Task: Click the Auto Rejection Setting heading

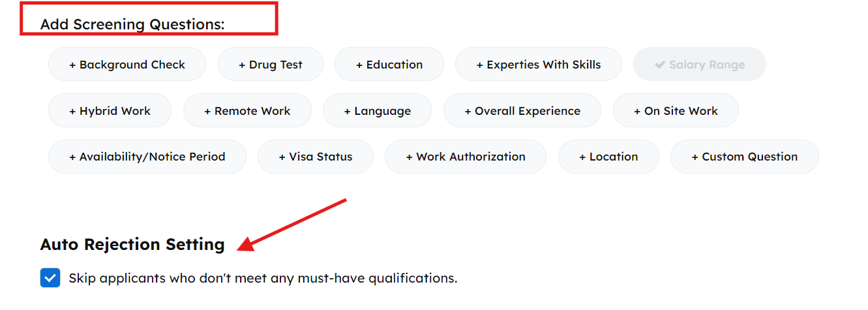Action: pos(132,245)
